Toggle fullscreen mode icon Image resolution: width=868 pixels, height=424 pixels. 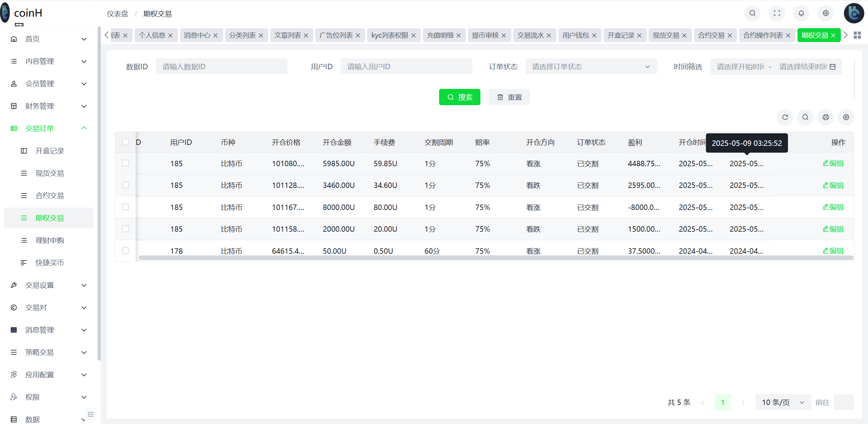coord(776,13)
